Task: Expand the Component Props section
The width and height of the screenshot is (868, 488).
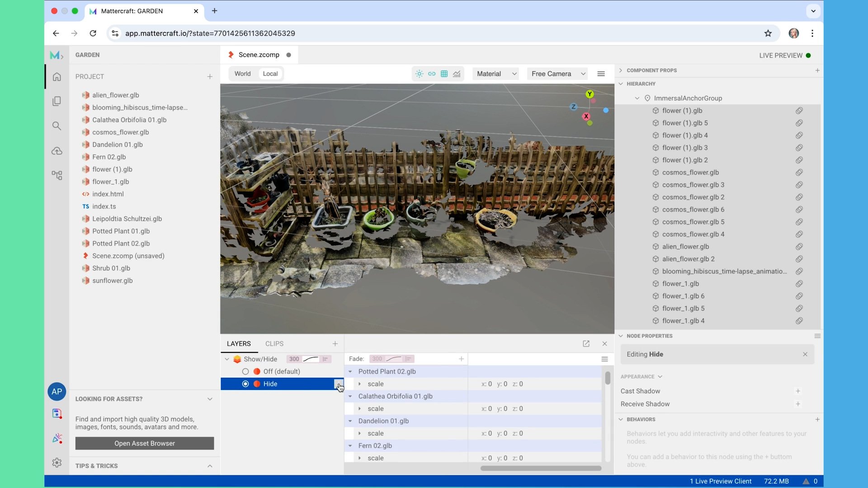Action: (x=621, y=70)
